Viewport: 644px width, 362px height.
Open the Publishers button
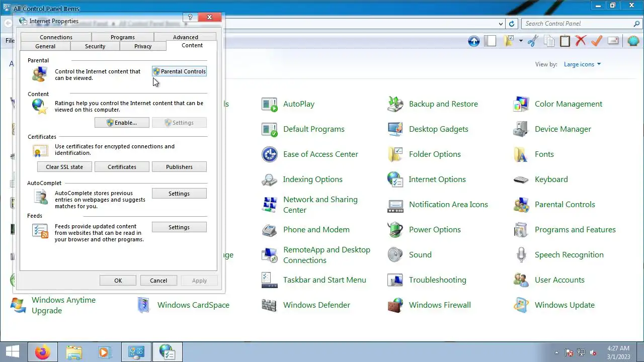tap(179, 167)
